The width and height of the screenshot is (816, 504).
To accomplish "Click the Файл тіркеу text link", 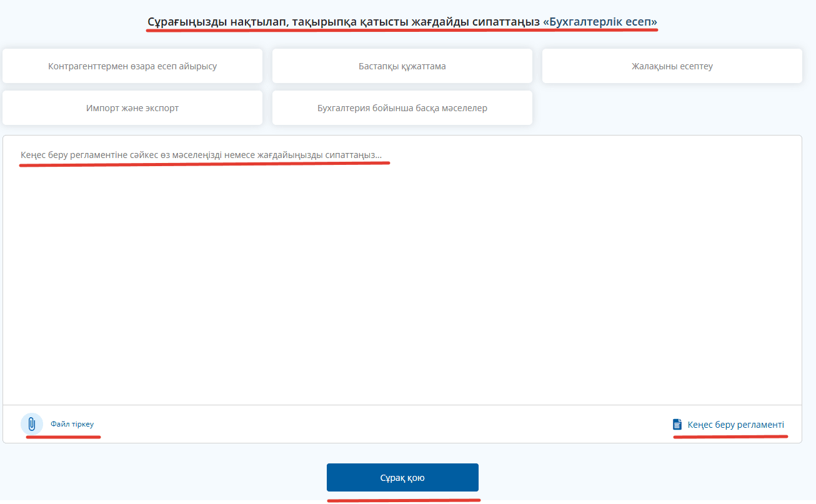I will tap(72, 424).
